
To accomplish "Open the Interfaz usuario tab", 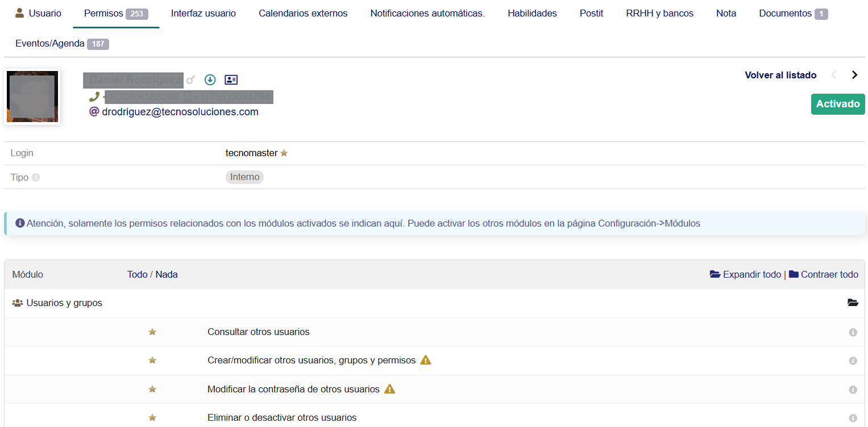I will click(203, 13).
